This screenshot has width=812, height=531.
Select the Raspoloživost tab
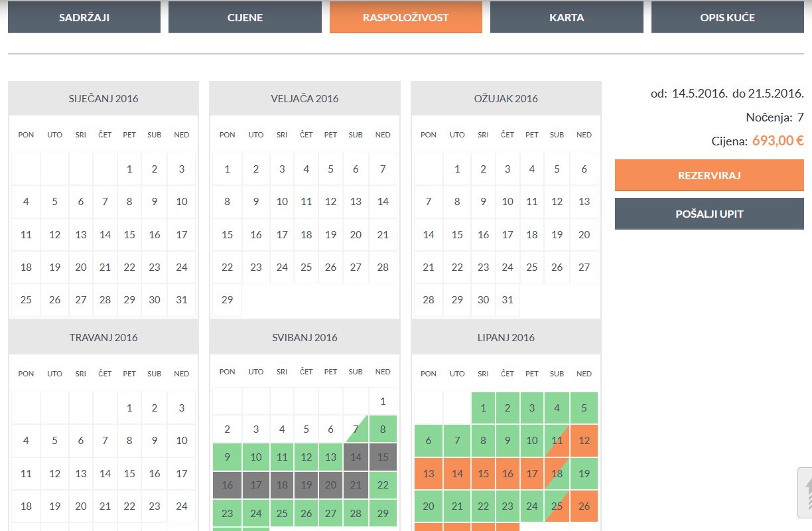click(x=405, y=17)
